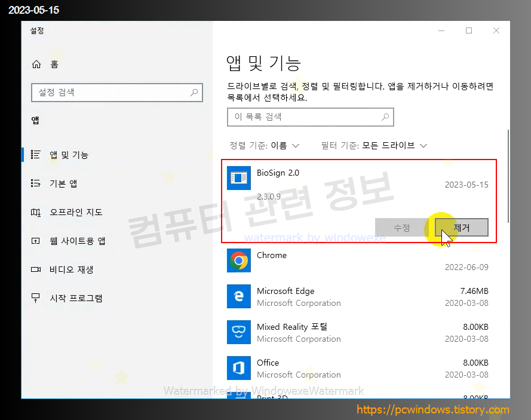Focus the 이 목록 검색 search field
This screenshot has width=531, height=420.
pyautogui.click(x=311, y=117)
